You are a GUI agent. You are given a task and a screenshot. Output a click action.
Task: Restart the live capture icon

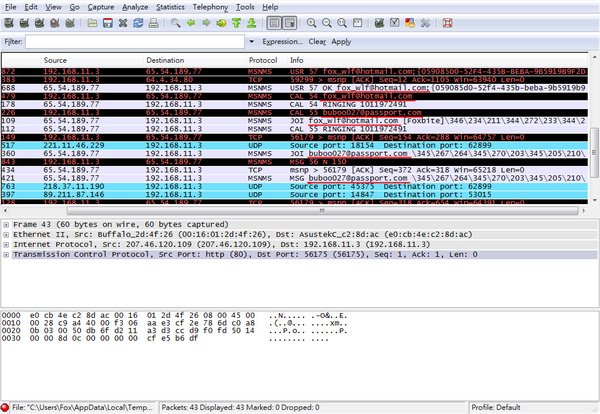[70, 23]
